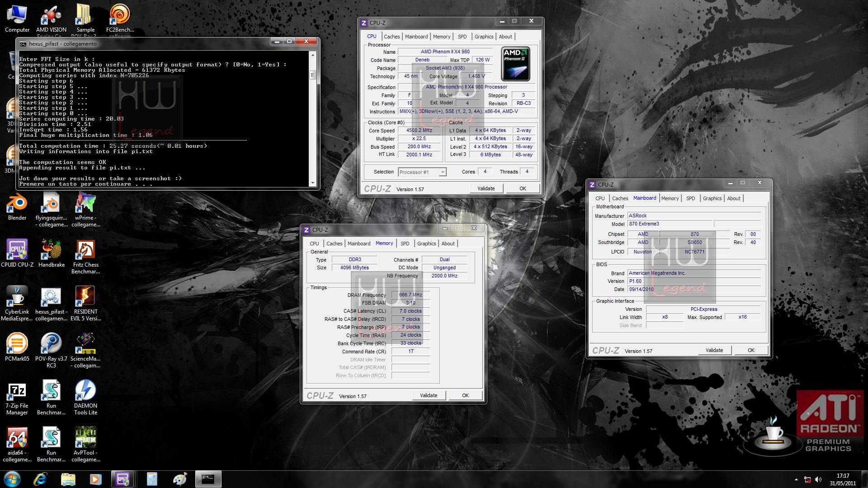
Task: Click the Core Speed 4500.2 MHz value
Action: coord(419,130)
